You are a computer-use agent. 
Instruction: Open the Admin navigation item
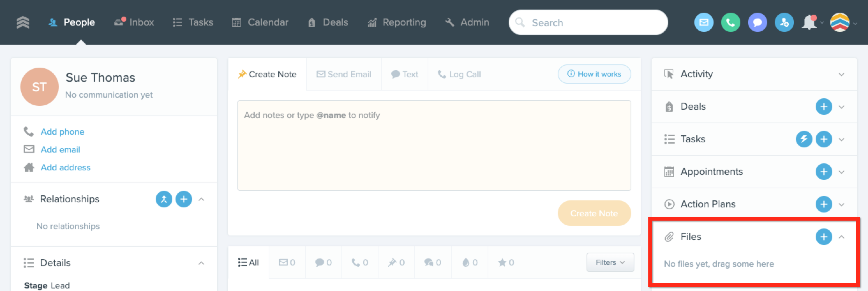pos(467,22)
